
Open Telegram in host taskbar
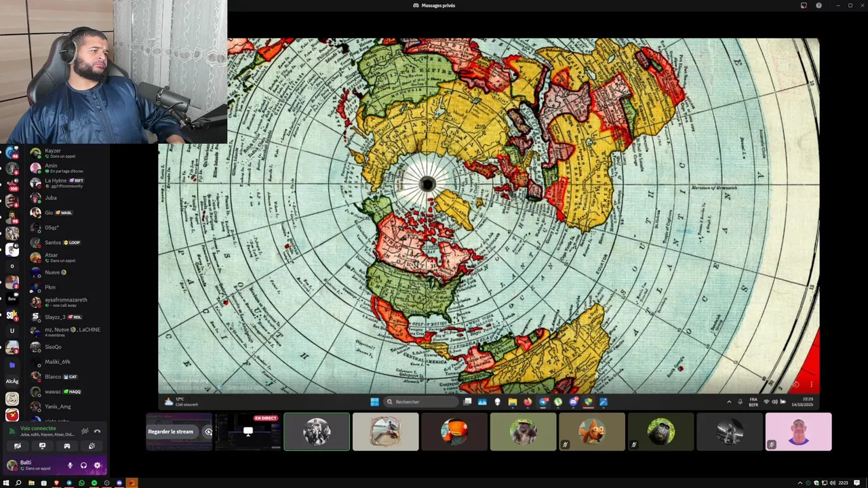[69, 483]
